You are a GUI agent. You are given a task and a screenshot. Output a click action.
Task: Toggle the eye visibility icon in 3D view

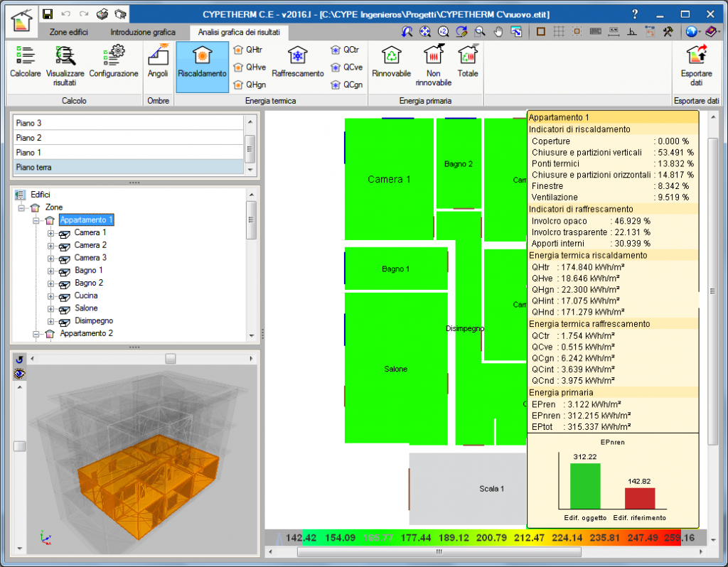19,374
